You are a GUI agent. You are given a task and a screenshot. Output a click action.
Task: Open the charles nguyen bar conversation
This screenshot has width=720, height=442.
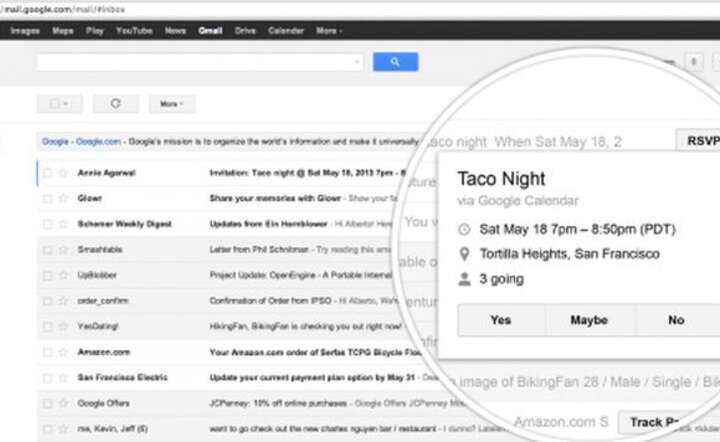coord(322,429)
